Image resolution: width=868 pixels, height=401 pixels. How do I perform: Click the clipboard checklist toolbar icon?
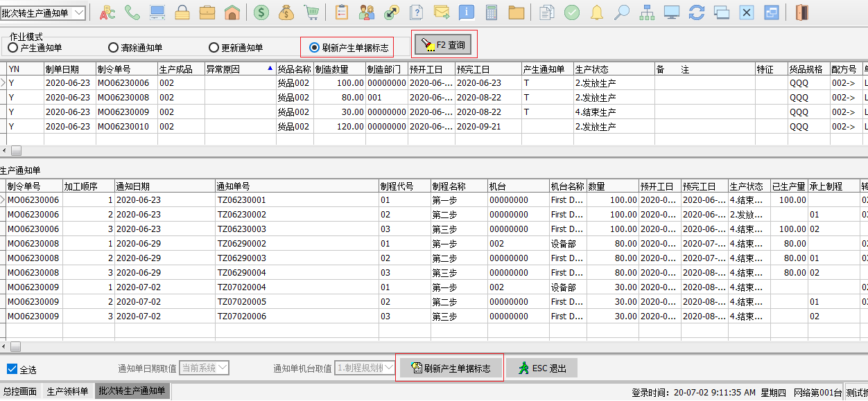click(341, 12)
